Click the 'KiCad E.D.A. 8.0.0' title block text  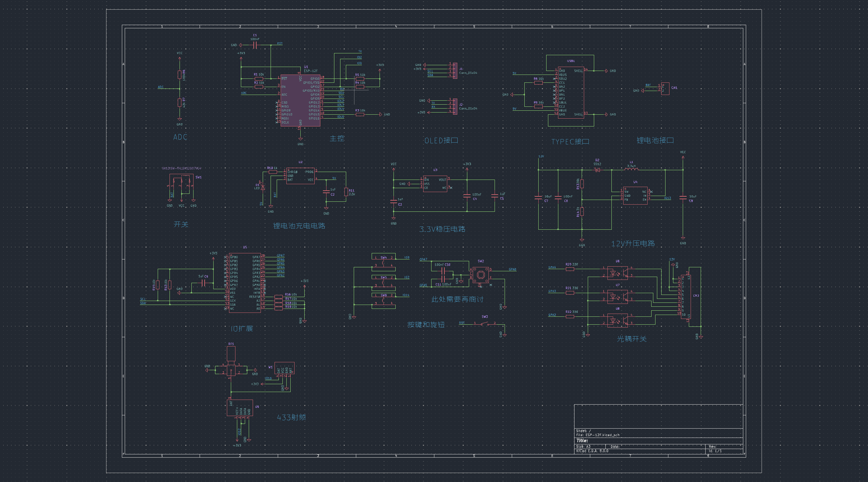tap(592, 451)
